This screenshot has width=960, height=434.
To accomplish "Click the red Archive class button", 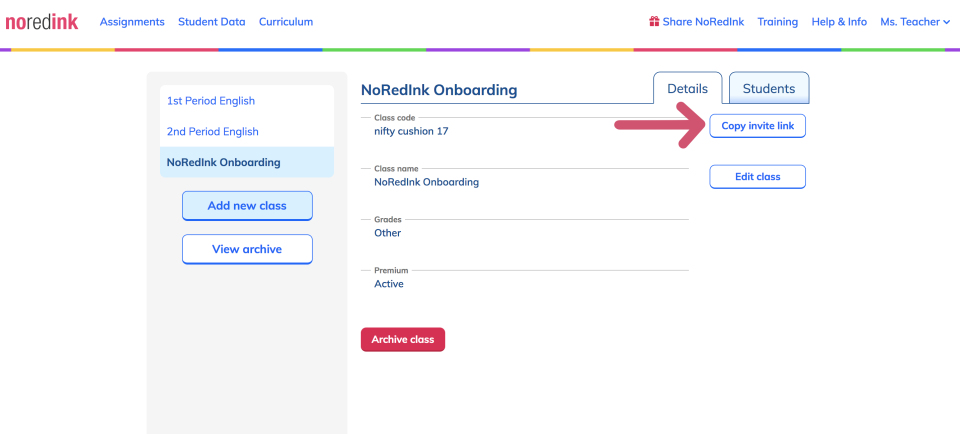I will point(402,340).
